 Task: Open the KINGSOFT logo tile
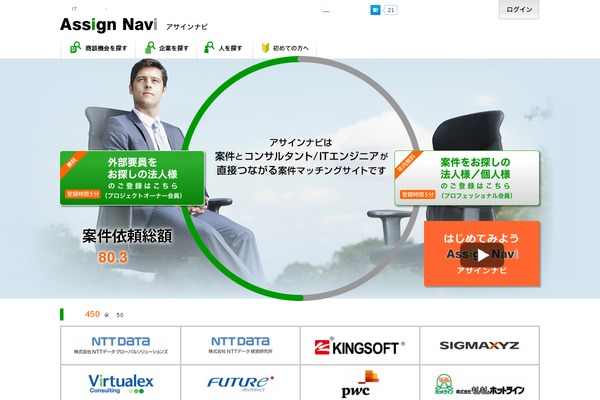(x=360, y=345)
